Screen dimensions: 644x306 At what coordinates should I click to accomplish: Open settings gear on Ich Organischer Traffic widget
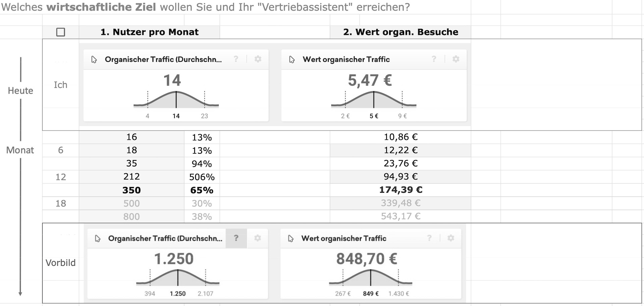258,59
